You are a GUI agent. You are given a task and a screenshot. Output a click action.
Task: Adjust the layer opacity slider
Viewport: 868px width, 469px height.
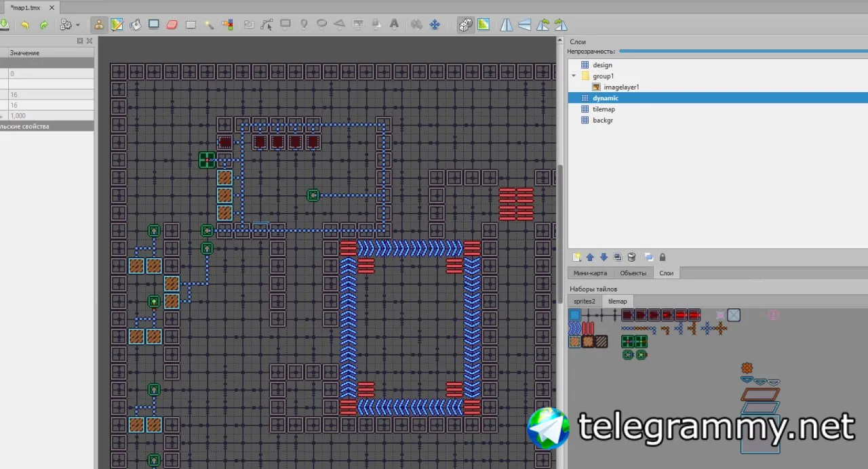[743, 51]
